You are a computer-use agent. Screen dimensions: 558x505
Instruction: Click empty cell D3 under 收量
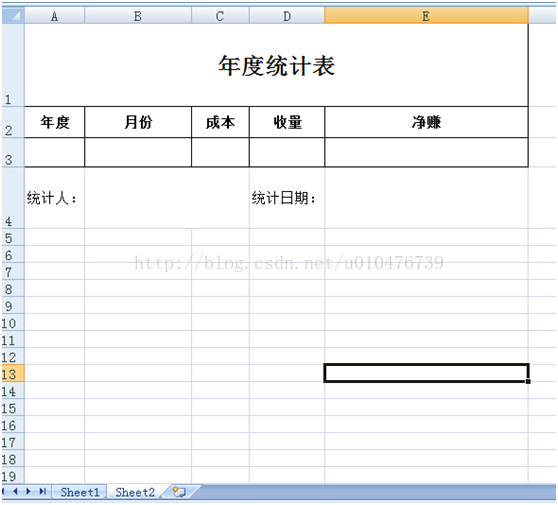tap(287, 152)
